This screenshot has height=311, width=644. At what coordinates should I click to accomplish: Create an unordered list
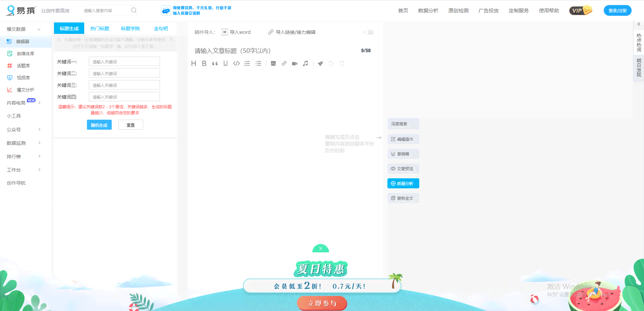[x=258, y=63]
